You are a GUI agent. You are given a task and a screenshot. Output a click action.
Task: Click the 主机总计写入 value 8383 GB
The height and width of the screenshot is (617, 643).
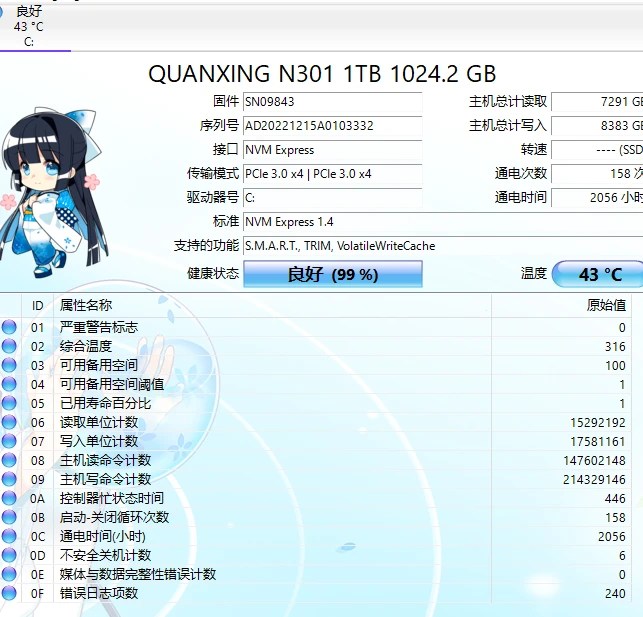(597, 125)
